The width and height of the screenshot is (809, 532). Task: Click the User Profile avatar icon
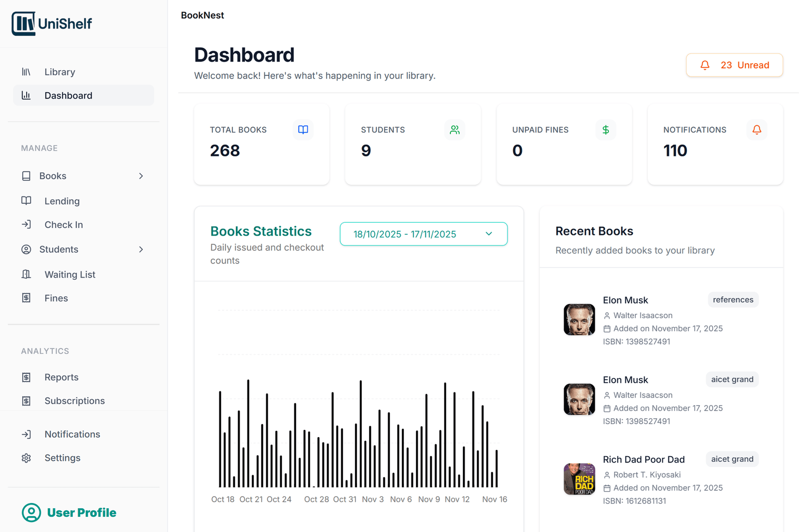(31, 513)
